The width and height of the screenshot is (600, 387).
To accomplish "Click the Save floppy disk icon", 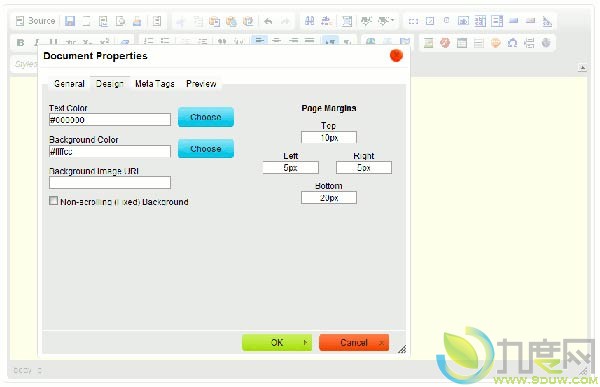I will tap(70, 21).
